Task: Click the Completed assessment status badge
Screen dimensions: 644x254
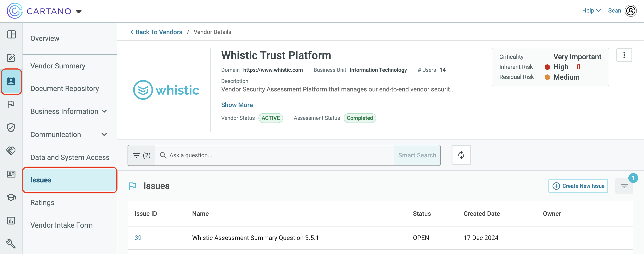Action: pos(360,118)
